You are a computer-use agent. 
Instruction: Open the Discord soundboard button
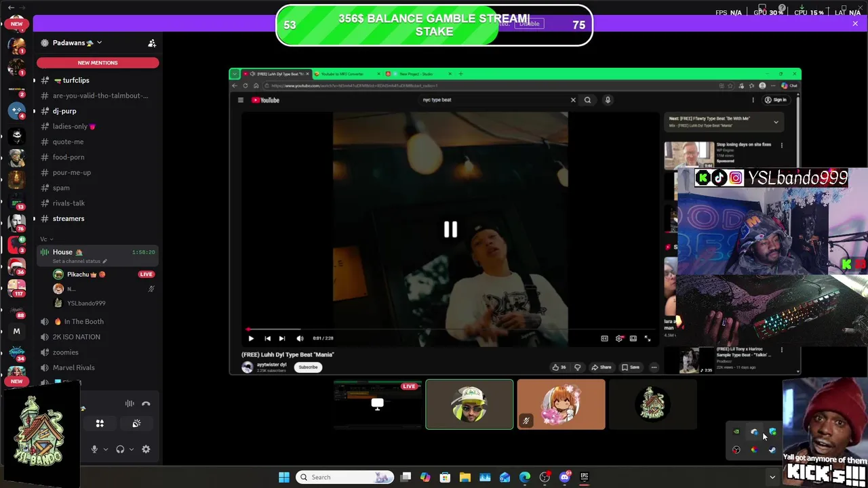click(136, 424)
